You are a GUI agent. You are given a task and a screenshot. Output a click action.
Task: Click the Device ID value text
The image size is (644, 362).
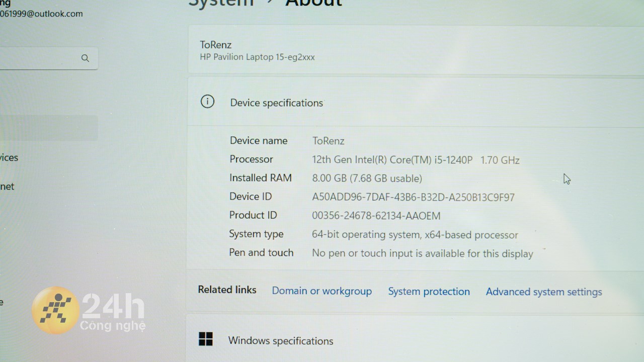point(413,197)
